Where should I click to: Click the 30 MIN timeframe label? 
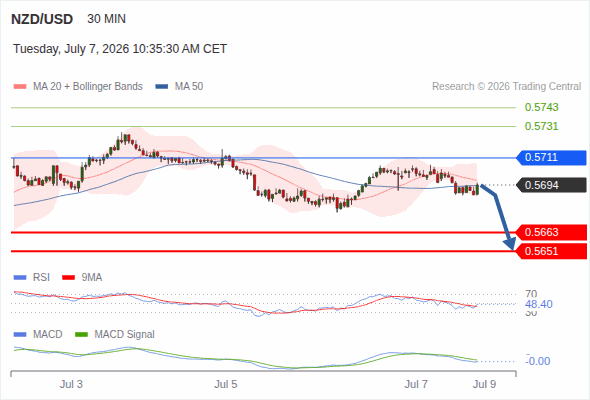[106, 19]
